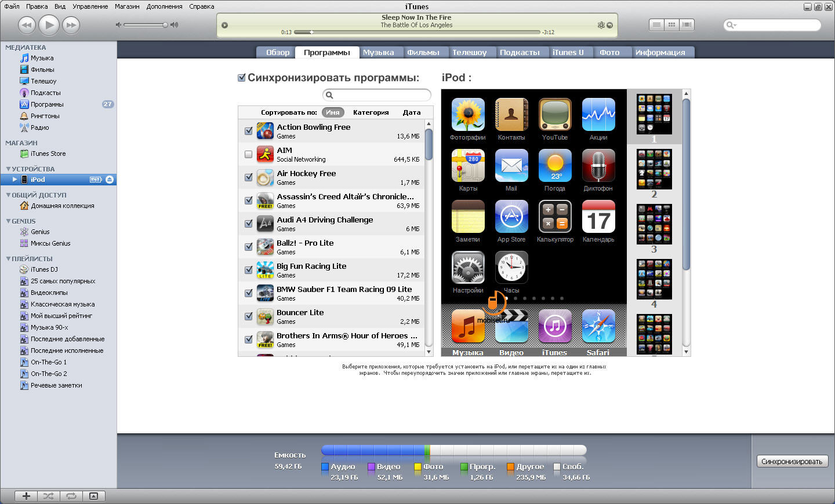Select the Настройки gear icon
835x504 pixels.
pos(468,268)
